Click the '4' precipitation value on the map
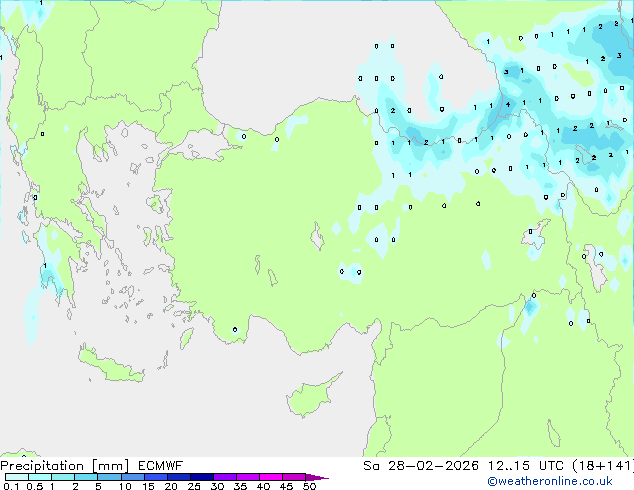This screenshot has width=634, height=490. tap(508, 104)
